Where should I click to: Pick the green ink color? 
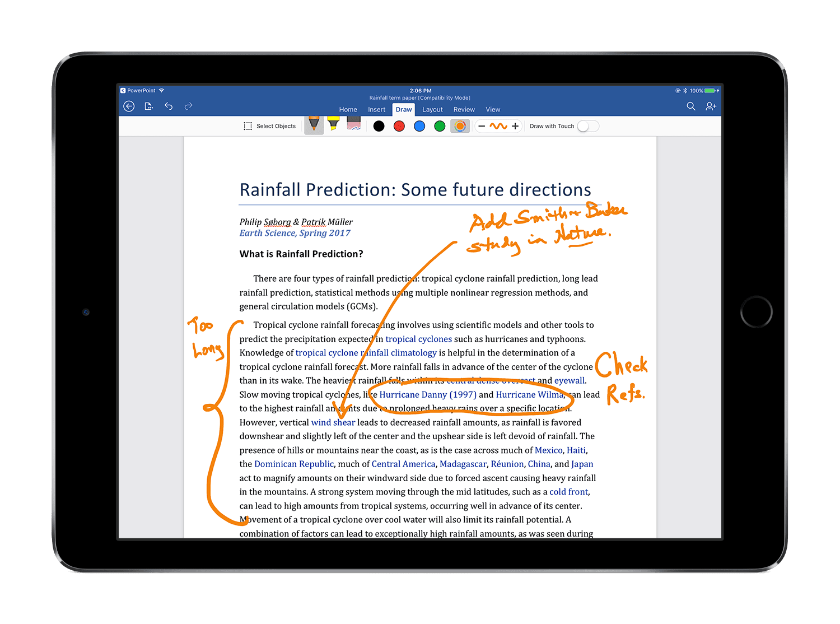click(x=440, y=126)
